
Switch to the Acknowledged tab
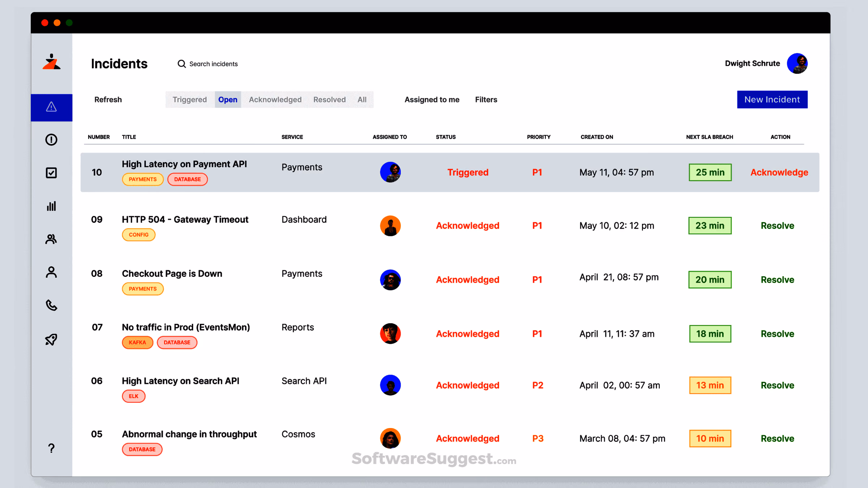tap(275, 100)
